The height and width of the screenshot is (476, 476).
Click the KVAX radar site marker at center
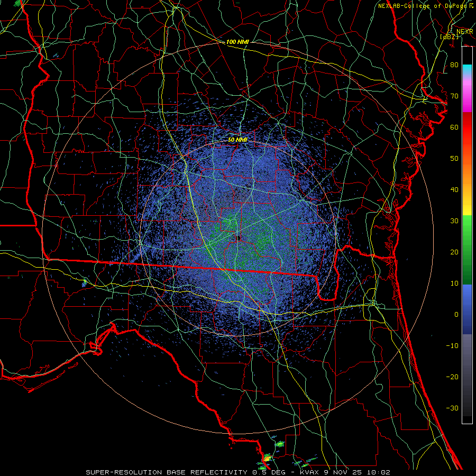tap(239, 237)
